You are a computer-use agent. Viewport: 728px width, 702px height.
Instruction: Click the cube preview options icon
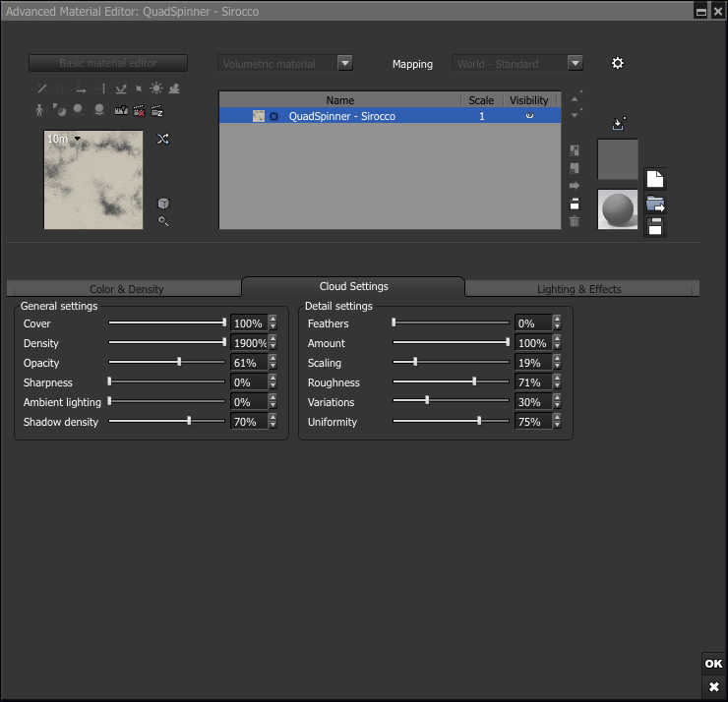(163, 204)
